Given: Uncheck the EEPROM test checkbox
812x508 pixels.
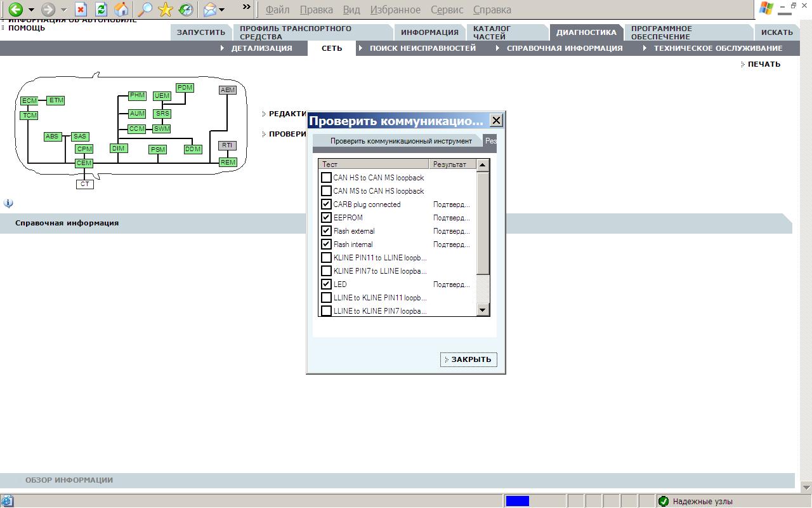Looking at the screenshot, I should pyautogui.click(x=326, y=218).
